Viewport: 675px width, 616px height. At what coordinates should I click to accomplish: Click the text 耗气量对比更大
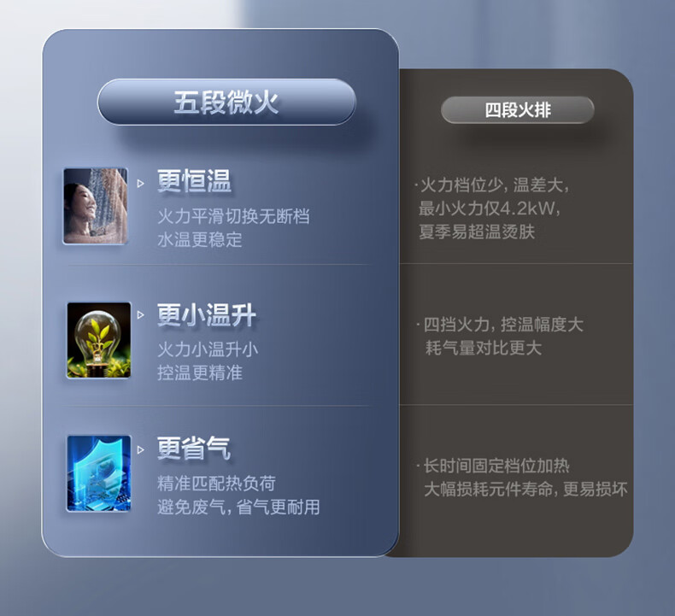[484, 348]
